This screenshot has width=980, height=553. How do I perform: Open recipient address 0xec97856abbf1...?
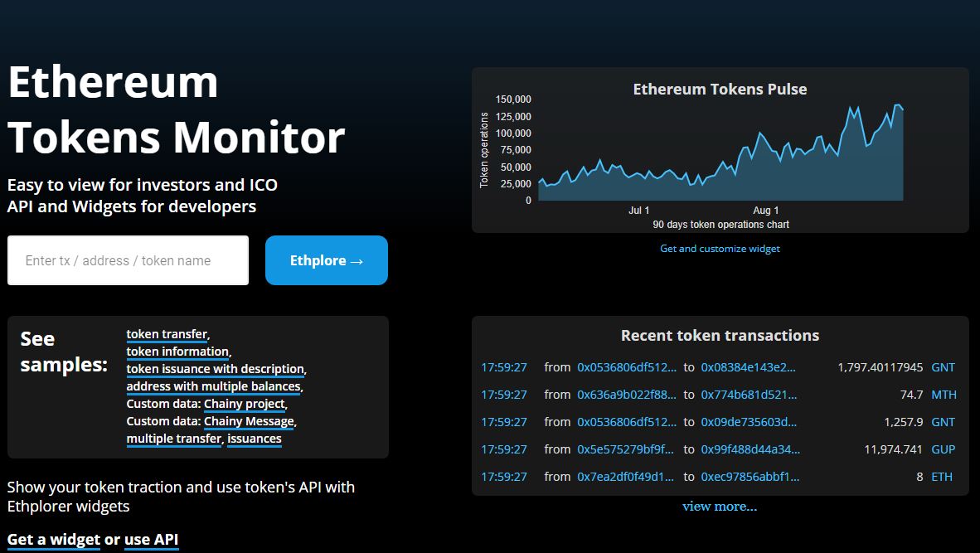pyautogui.click(x=750, y=477)
